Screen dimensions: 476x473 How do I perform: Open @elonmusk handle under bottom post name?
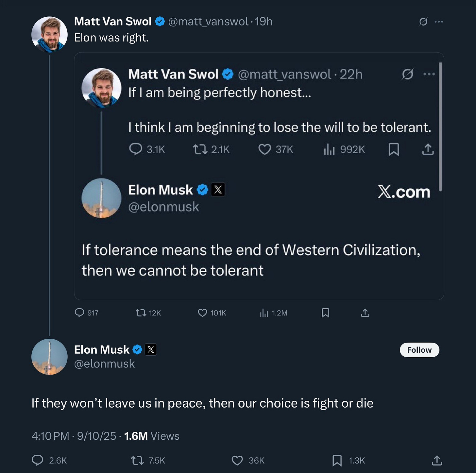click(x=104, y=364)
